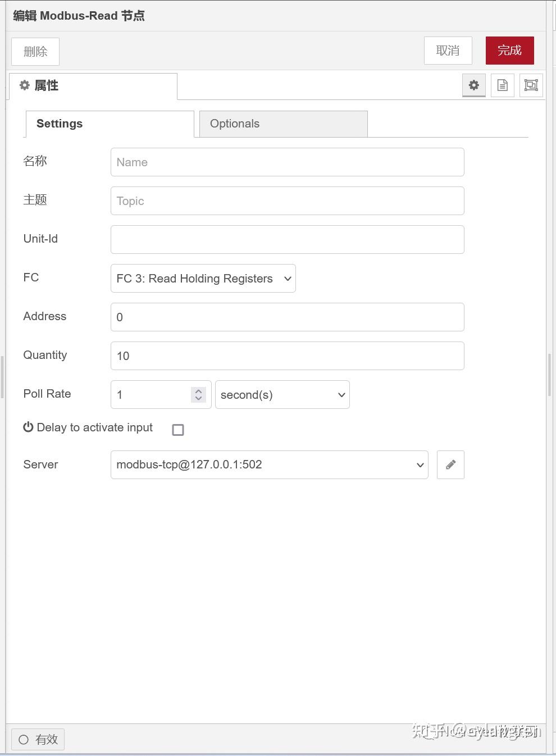The height and width of the screenshot is (756, 556).
Task: Click the pencil icon to edit the Modbus server
Action: click(x=450, y=464)
